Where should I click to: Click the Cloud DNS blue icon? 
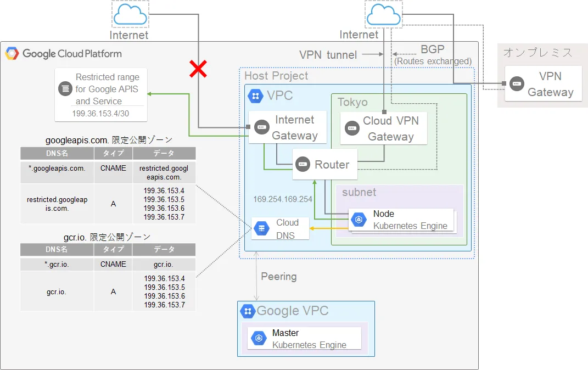(x=261, y=228)
